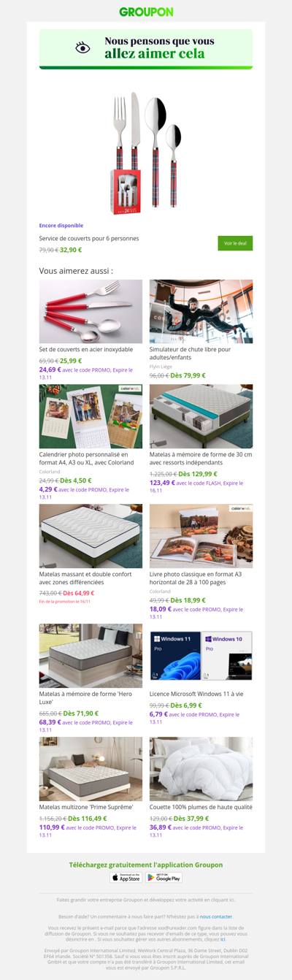The width and height of the screenshot is (292, 980).
Task: Open the App Store download badge
Action: tap(126, 877)
